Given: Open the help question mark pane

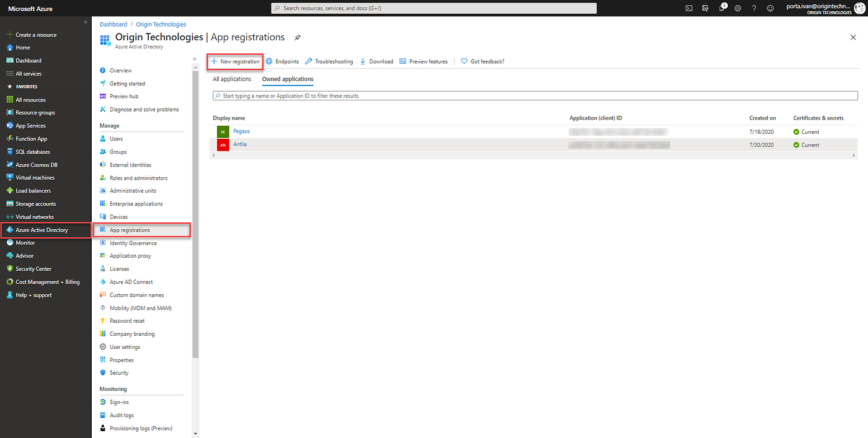Looking at the screenshot, I should pos(754,8).
